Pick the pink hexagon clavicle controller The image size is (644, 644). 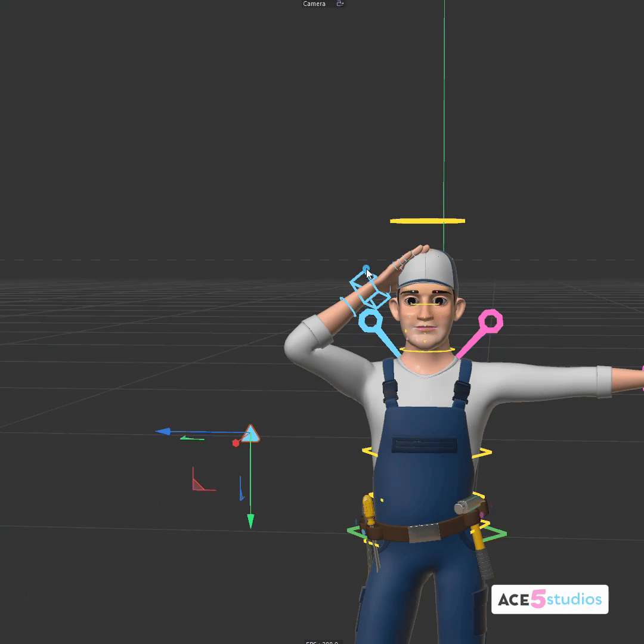click(490, 321)
